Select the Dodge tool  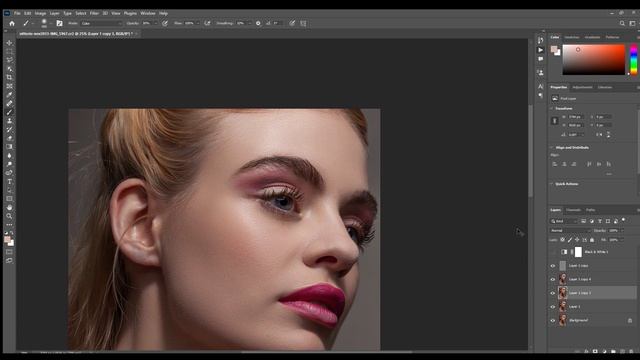[x=9, y=164]
